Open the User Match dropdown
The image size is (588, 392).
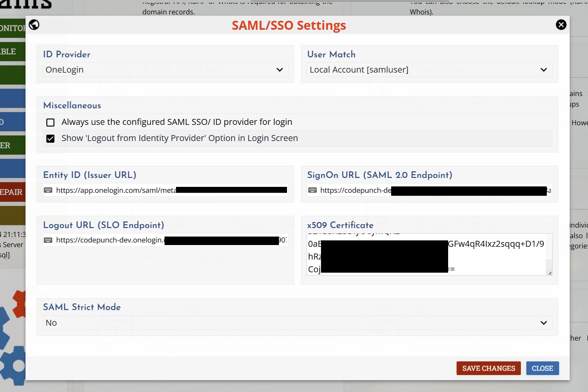(x=429, y=70)
